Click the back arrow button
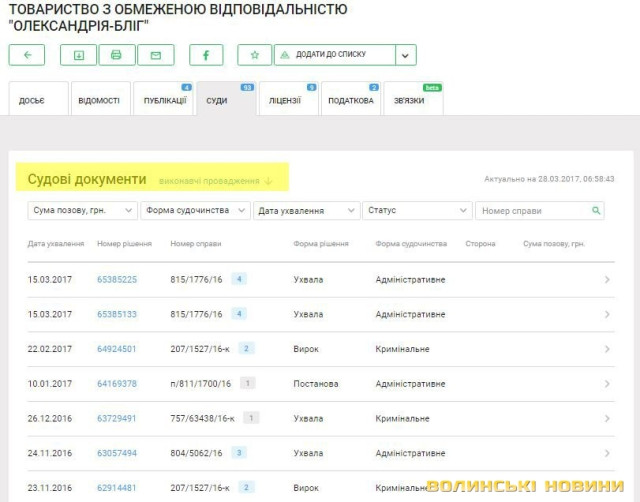This screenshot has height=502, width=640. [27, 55]
